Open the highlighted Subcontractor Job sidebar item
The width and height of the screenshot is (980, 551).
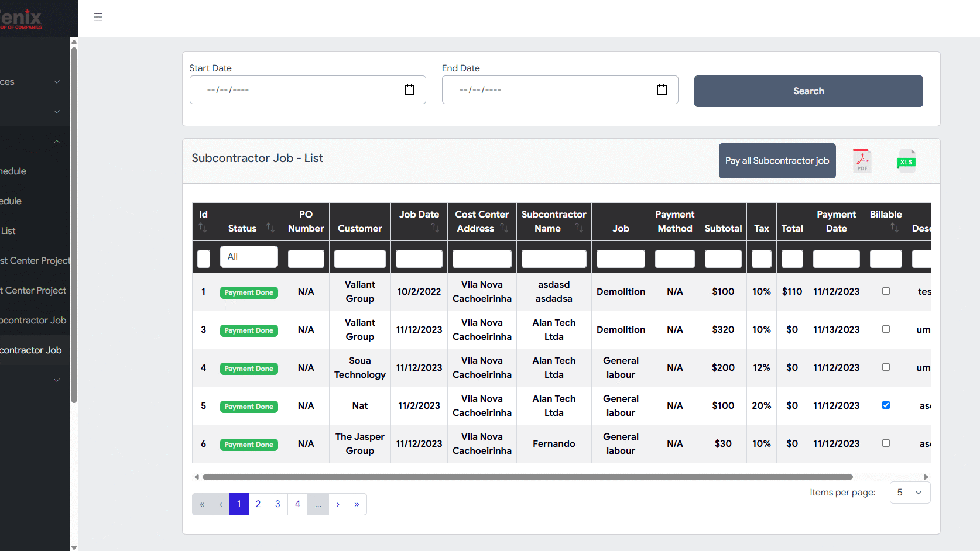point(35,350)
